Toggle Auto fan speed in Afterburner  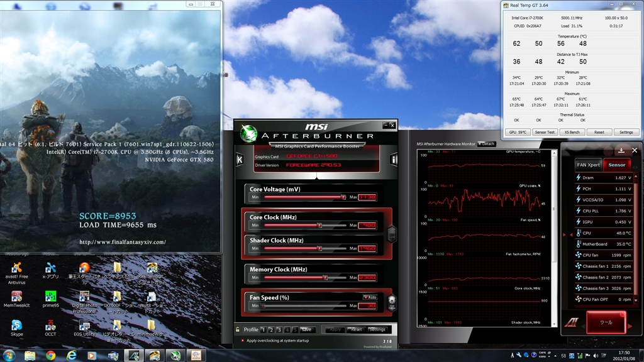point(370,297)
